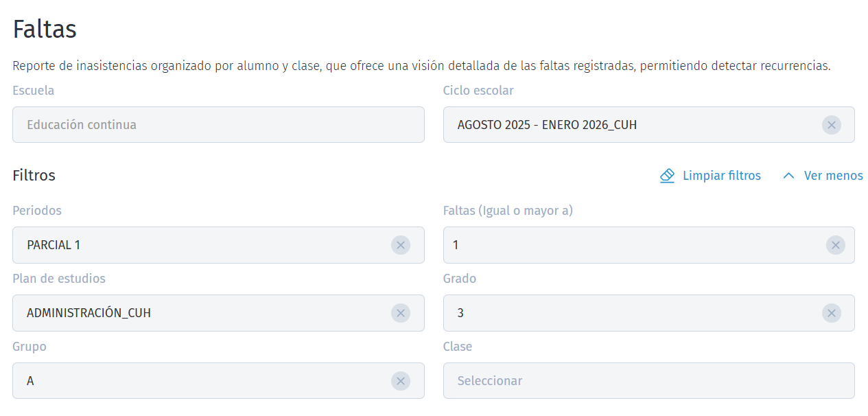Open the Grado dropdown
The height and width of the screenshot is (416, 868).
point(618,313)
